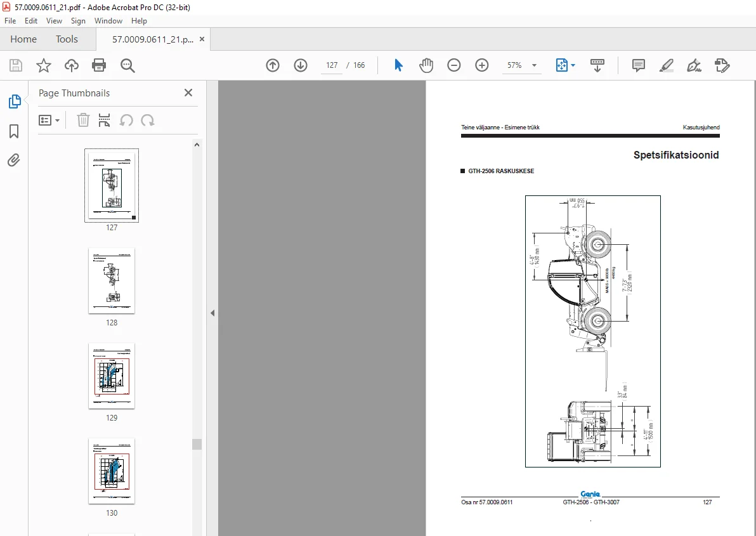This screenshot has height=536, width=756.
Task: Bookmark the document with the star icon
Action: click(x=43, y=65)
